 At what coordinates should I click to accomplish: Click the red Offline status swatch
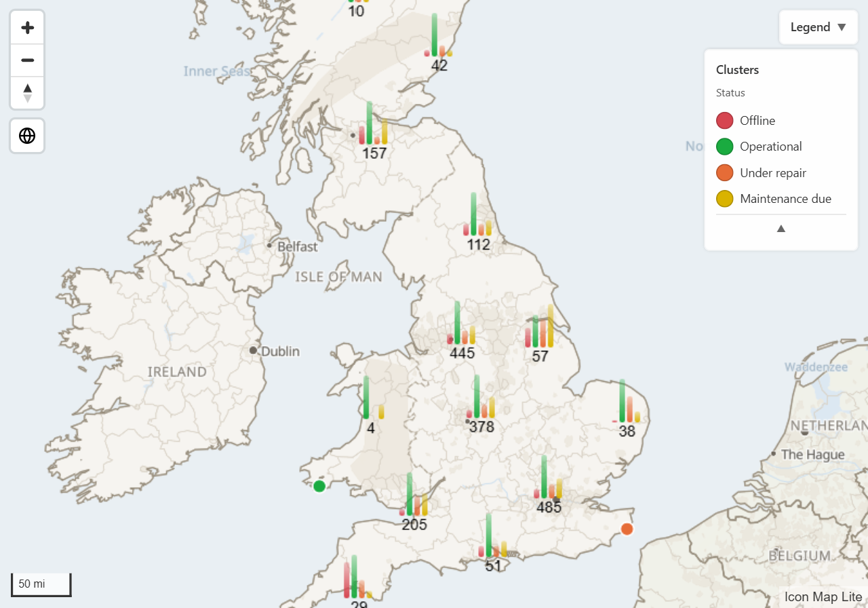click(x=725, y=121)
